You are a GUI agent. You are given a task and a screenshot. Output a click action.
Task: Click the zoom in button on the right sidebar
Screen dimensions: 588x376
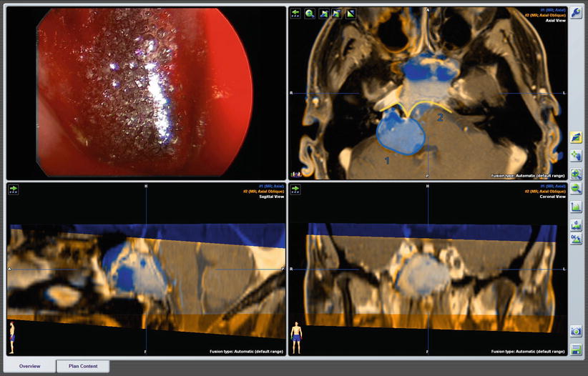tap(576, 174)
